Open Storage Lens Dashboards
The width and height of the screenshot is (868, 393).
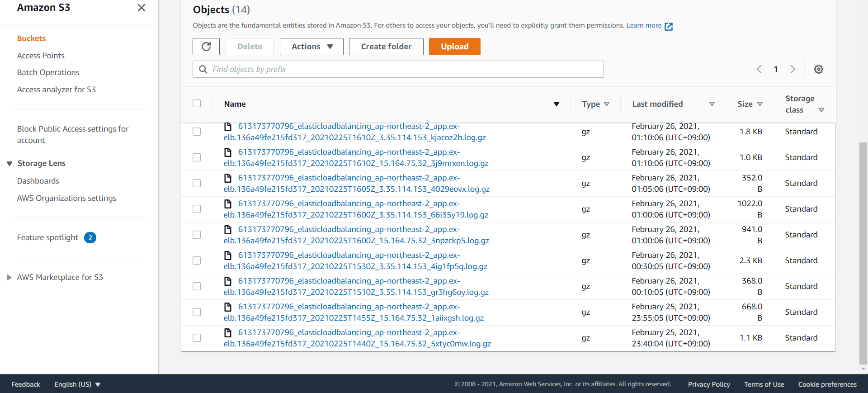(x=38, y=181)
